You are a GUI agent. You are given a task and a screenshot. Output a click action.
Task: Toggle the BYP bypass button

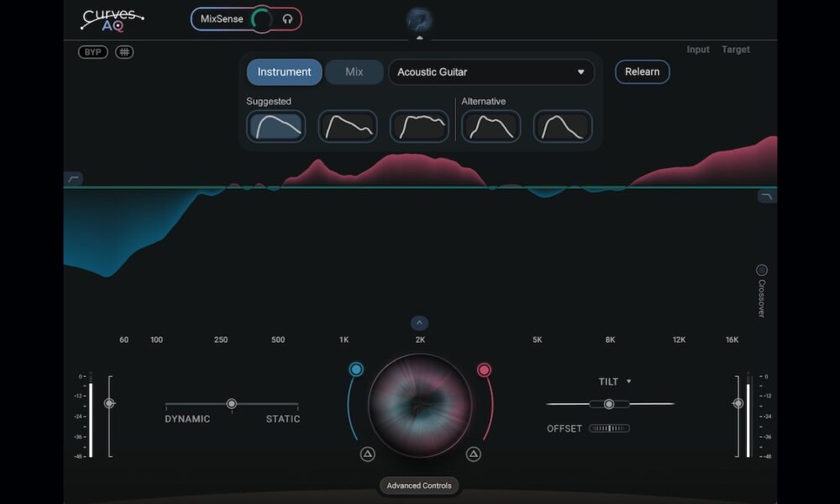(x=92, y=52)
